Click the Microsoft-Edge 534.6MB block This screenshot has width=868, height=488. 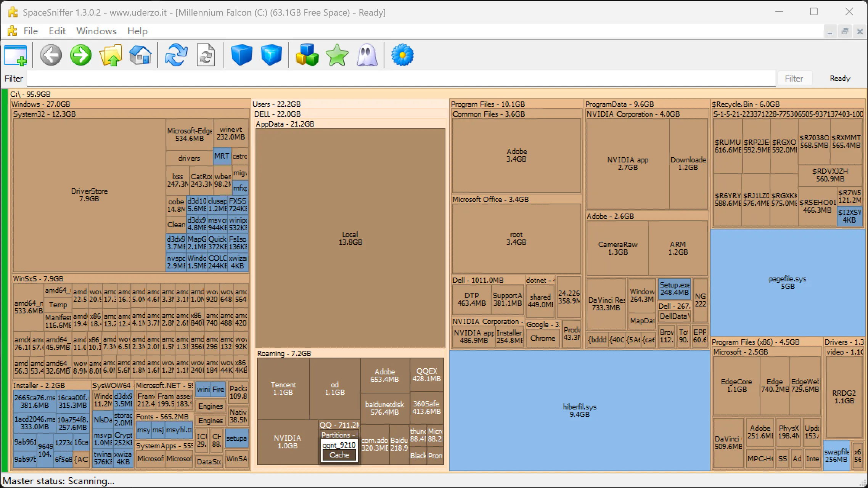pos(190,135)
